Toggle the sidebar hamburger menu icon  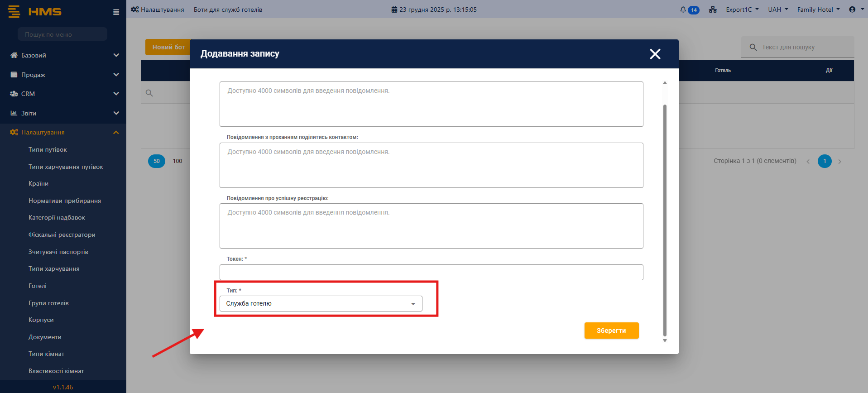(116, 12)
